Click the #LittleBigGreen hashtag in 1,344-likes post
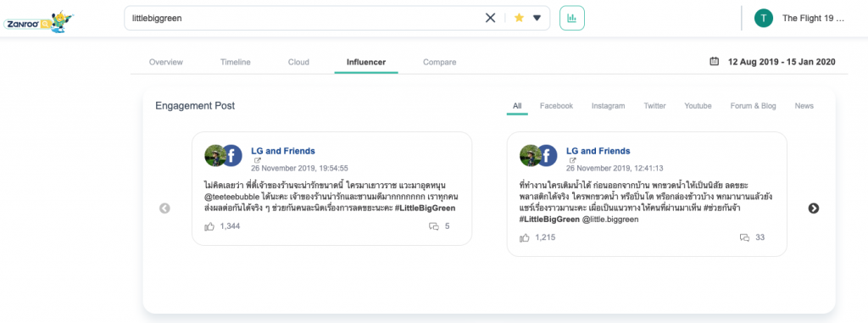 pos(426,208)
